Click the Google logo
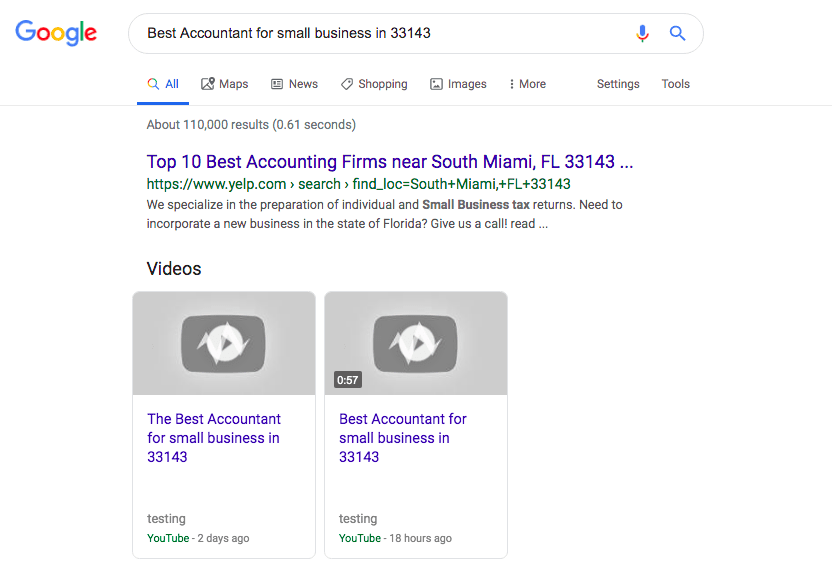The height and width of the screenshot is (588, 832). [x=56, y=33]
